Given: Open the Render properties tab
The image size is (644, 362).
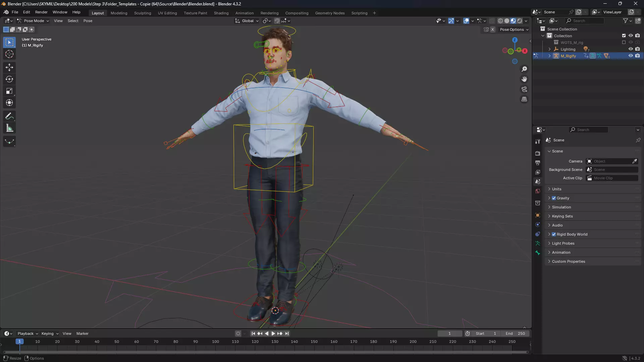Looking at the screenshot, I should click(538, 153).
